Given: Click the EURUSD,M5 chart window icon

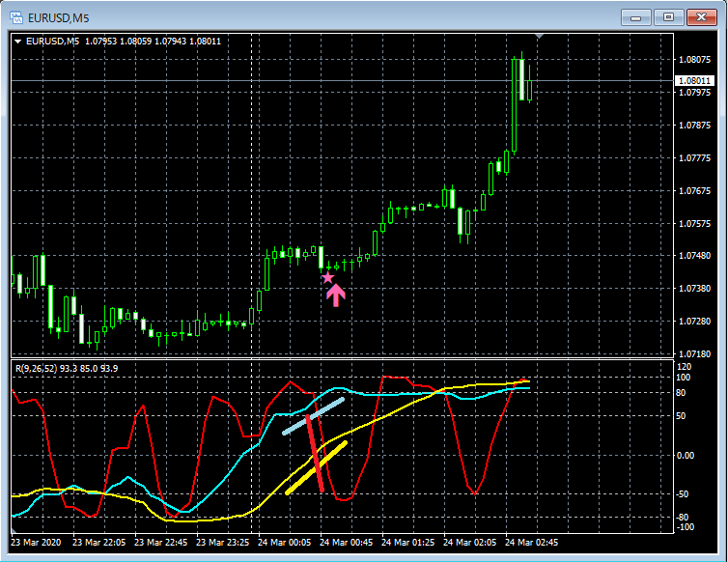Looking at the screenshot, I should click(x=16, y=17).
